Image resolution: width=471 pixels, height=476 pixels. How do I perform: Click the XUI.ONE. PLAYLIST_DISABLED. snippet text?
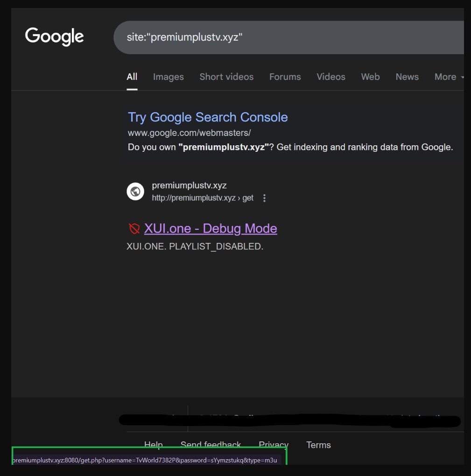(195, 247)
